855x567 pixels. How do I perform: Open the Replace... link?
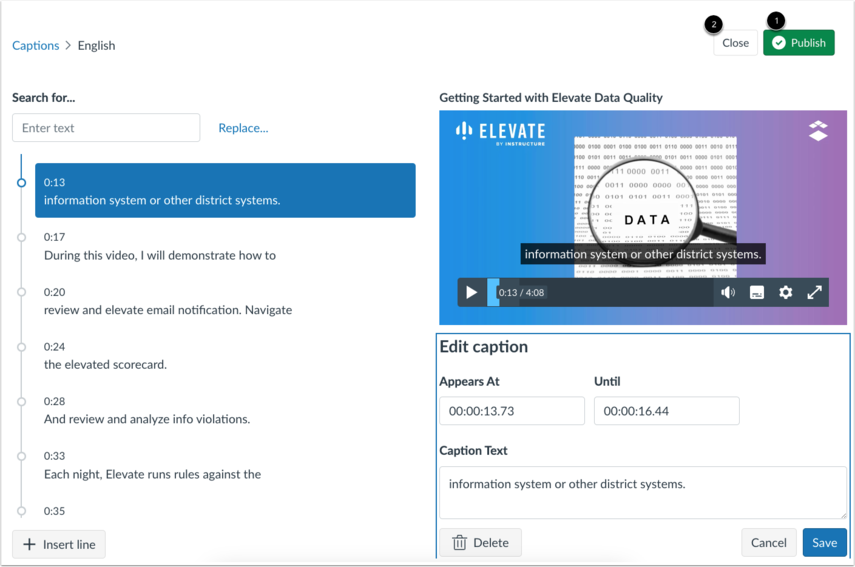point(243,128)
